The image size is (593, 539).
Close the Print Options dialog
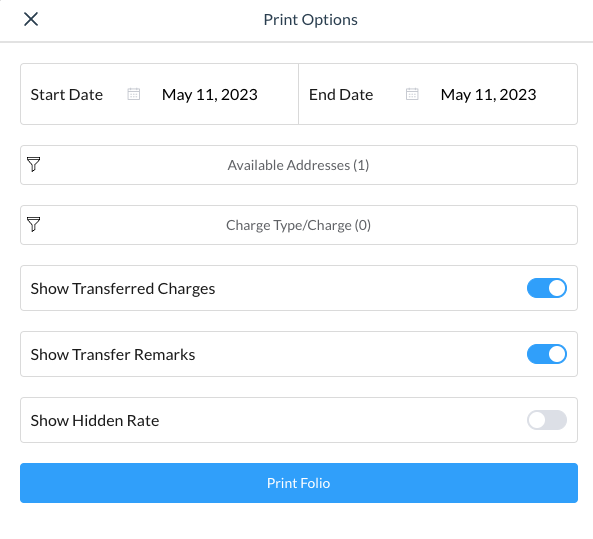31,19
